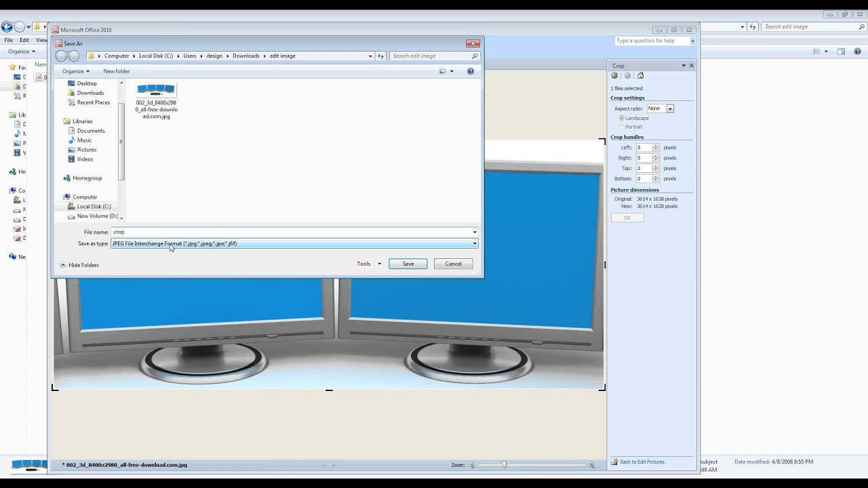Click New folder button

tap(117, 71)
